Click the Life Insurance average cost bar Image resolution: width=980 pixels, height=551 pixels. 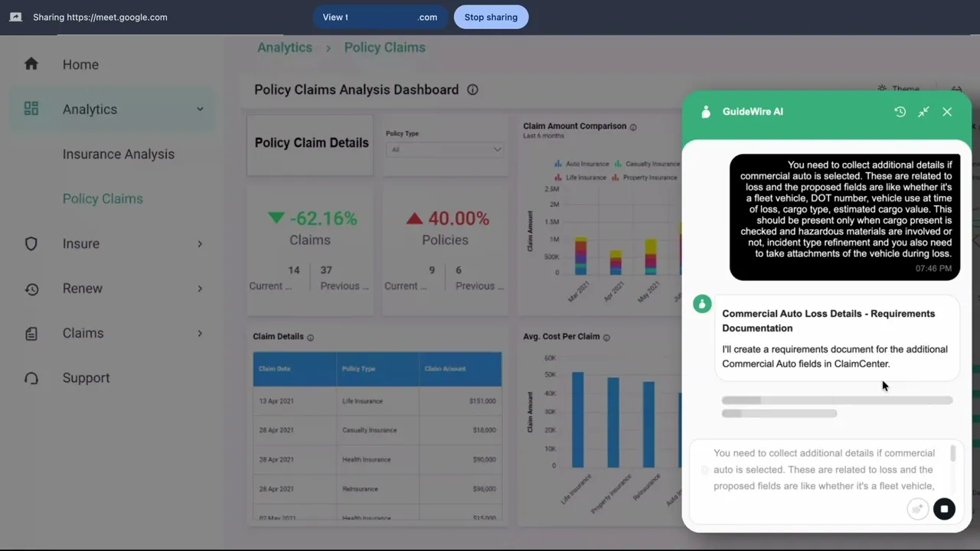pos(577,420)
